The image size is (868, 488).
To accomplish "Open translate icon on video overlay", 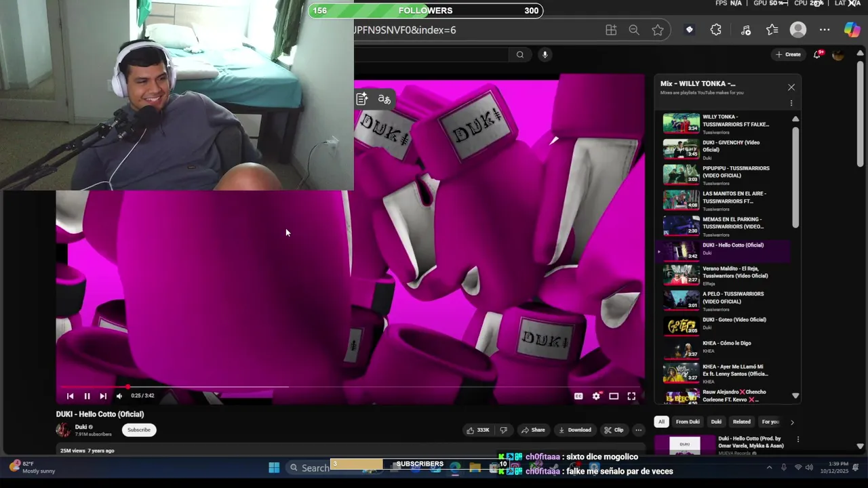I will point(384,100).
